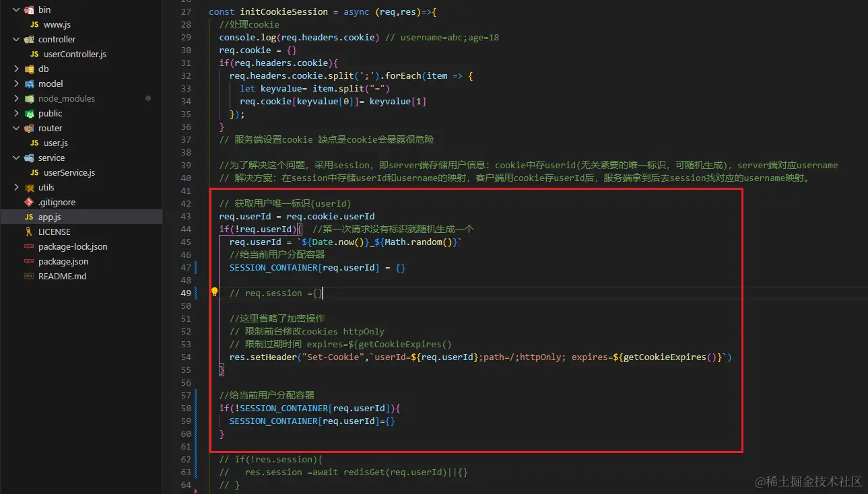Screen dimensions: 868x494
Task: Open the lightbulb quick-fix on line 49
Action: point(215,293)
